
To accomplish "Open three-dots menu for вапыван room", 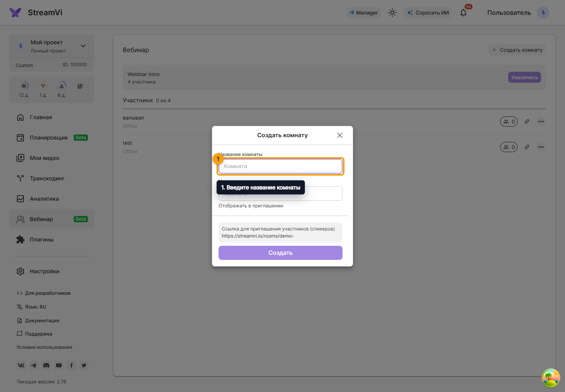I will tap(541, 122).
